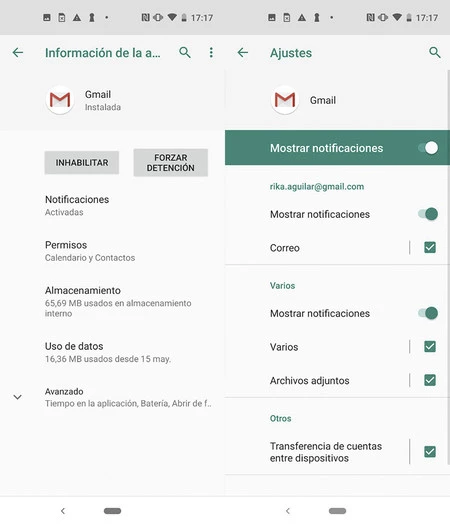Viewport: 450px width, 526px height.
Task: Open three-dot overflow menu
Action: [211, 53]
